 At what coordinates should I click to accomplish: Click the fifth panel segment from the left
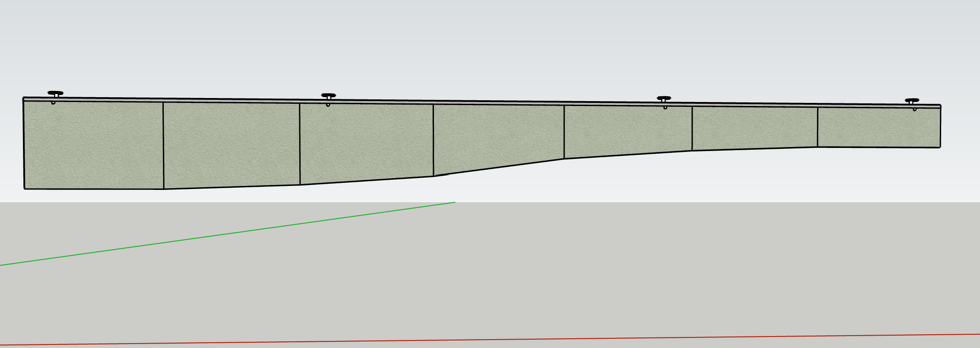coord(628,132)
